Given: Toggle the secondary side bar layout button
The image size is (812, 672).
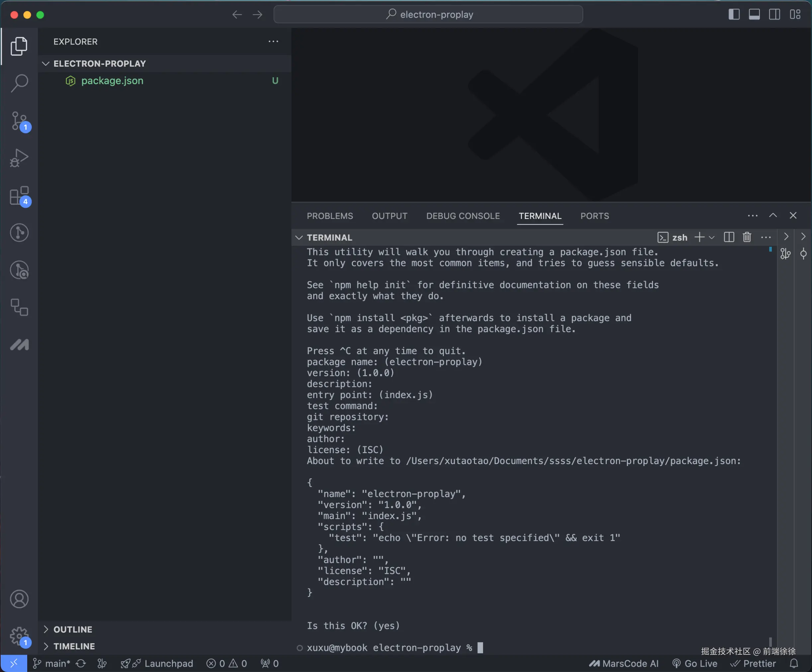Looking at the screenshot, I should click(x=774, y=15).
